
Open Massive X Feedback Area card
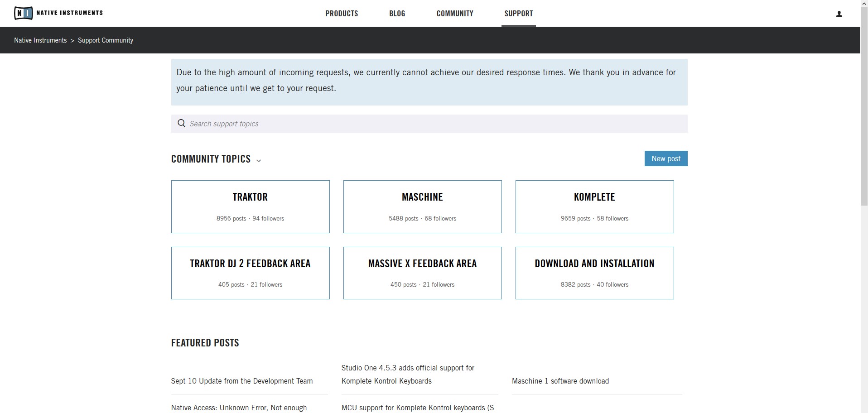pyautogui.click(x=423, y=273)
